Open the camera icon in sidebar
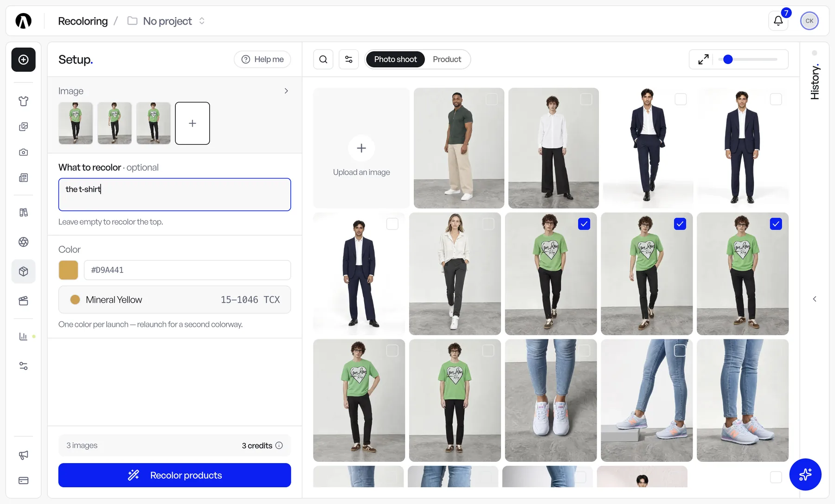The width and height of the screenshot is (835, 504). [24, 152]
